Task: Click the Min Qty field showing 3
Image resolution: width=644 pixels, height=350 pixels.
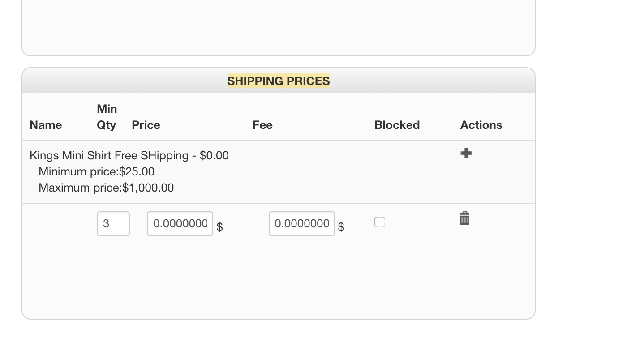Action: click(x=113, y=224)
